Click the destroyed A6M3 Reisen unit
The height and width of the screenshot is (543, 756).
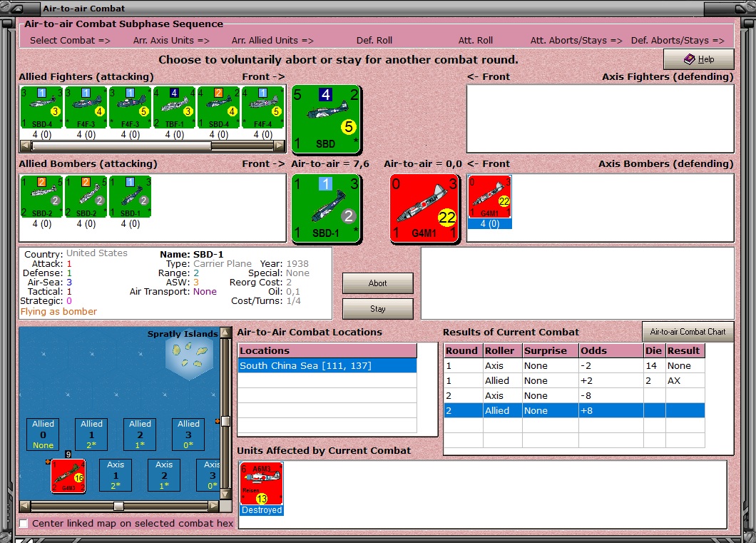261,484
